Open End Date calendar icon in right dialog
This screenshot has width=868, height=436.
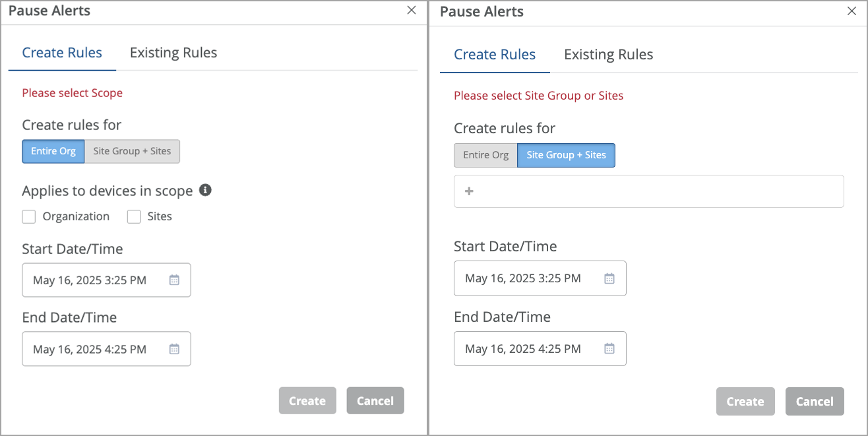609,348
